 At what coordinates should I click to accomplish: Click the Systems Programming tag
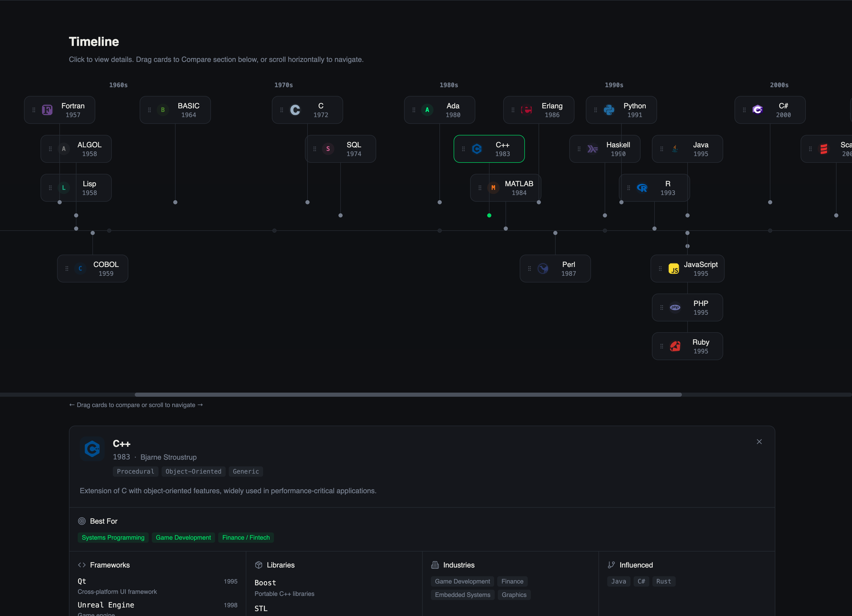point(113,537)
